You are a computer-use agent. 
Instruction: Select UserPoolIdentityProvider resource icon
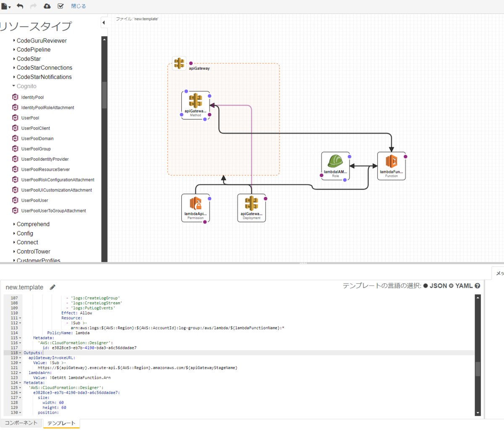pyautogui.click(x=16, y=159)
